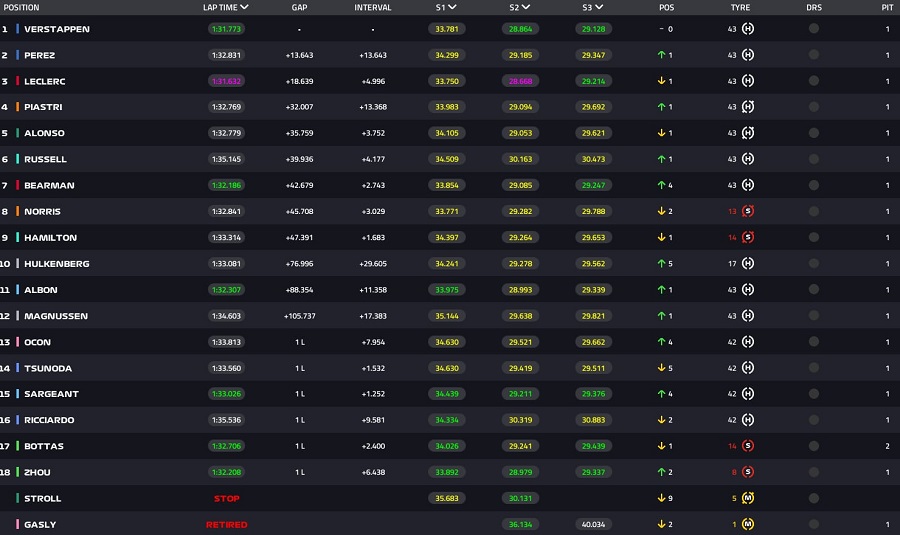Select driver name VERSTAPPEN
Image resolution: width=900 pixels, height=535 pixels.
pos(57,29)
